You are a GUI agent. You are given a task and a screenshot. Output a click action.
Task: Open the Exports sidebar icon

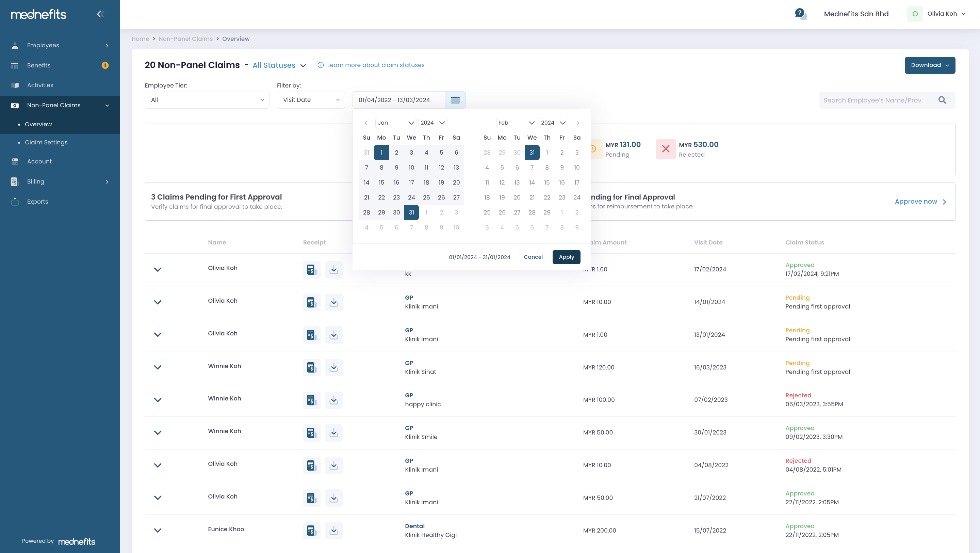pyautogui.click(x=14, y=201)
